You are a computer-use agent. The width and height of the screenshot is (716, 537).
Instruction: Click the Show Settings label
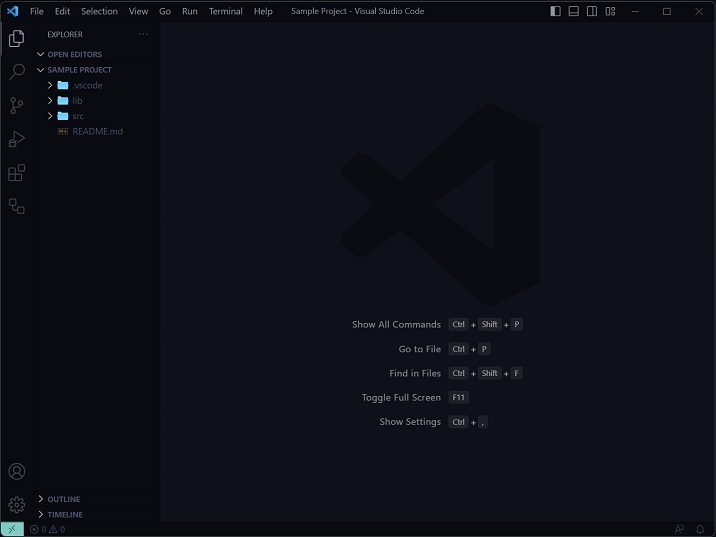[410, 422]
